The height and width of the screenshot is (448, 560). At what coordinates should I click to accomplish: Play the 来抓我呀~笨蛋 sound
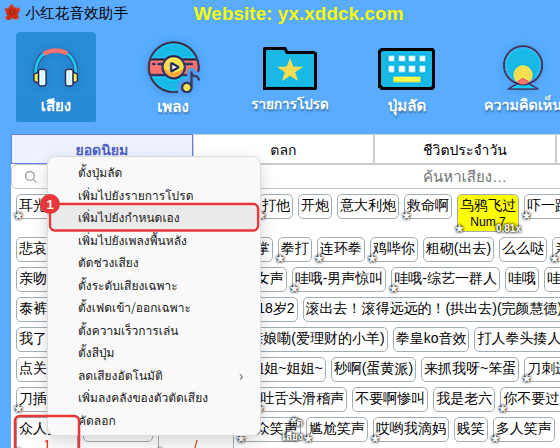point(470,369)
